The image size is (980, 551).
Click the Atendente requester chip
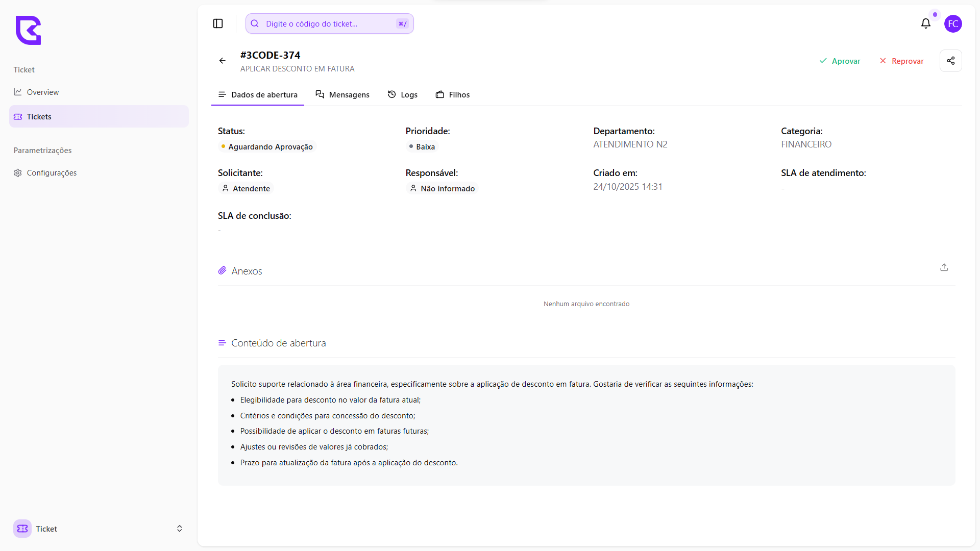click(x=246, y=189)
